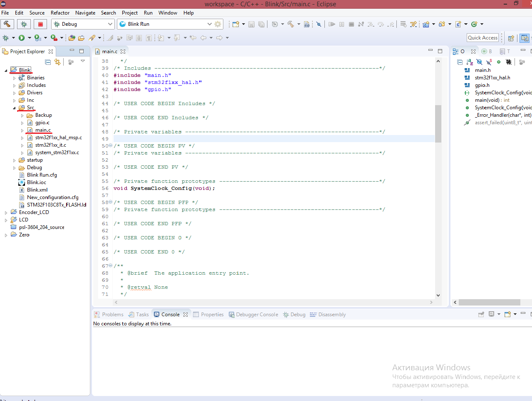Image resolution: width=532 pixels, height=401 pixels.
Task: Collapse the Blink project tree node
Action: point(6,70)
